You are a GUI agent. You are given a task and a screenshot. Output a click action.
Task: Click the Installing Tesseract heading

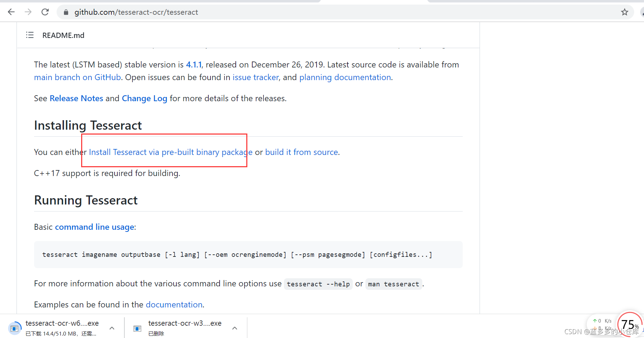point(88,125)
